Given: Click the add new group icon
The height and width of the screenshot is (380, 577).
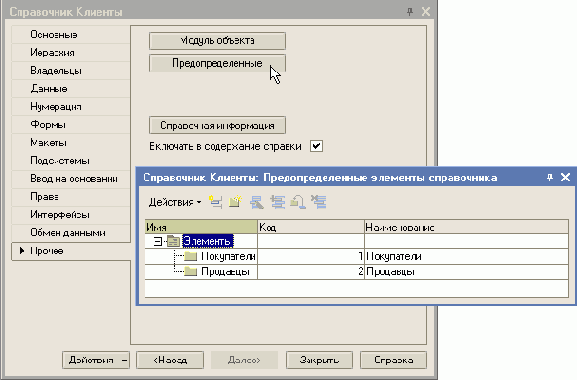Looking at the screenshot, I should click(235, 202).
